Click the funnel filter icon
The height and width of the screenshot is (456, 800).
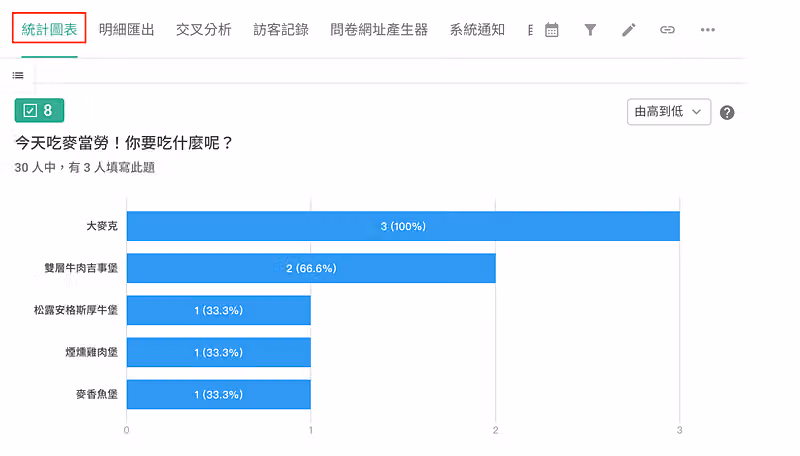(590, 30)
